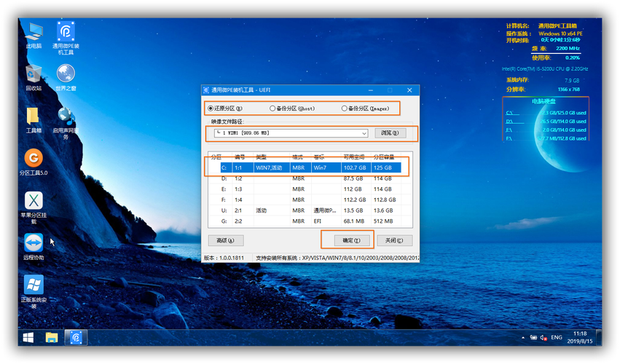Click the ENG input language indicator
Image resolution: width=620 pixels, height=364 pixels.
coord(557,338)
